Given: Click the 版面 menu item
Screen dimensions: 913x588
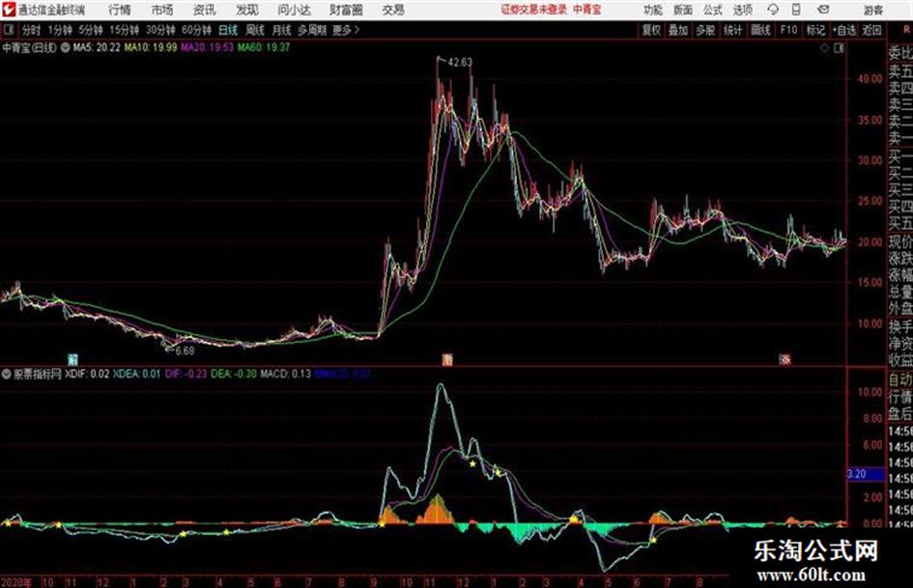Looking at the screenshot, I should 683,10.
